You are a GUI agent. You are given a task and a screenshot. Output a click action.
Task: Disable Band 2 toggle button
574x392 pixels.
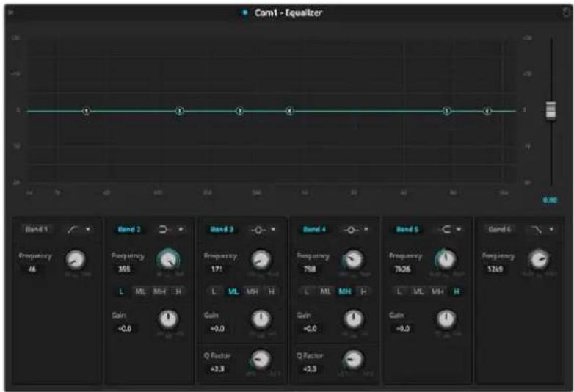[x=129, y=230]
